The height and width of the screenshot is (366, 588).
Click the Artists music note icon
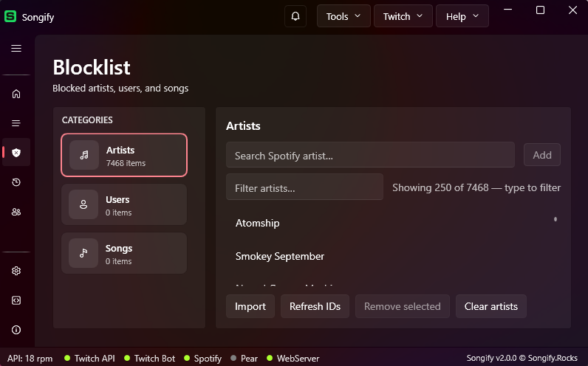[x=84, y=155]
